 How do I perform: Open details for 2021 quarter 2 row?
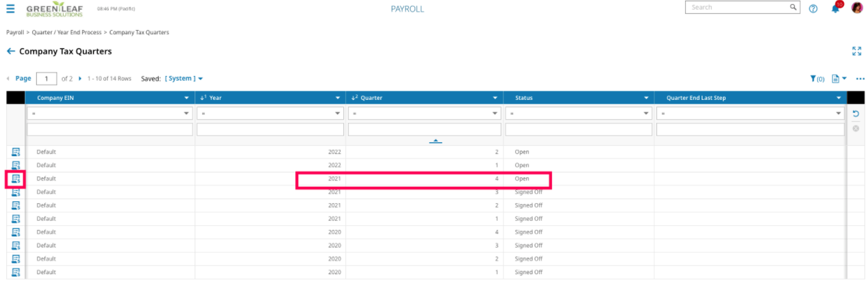(16, 205)
